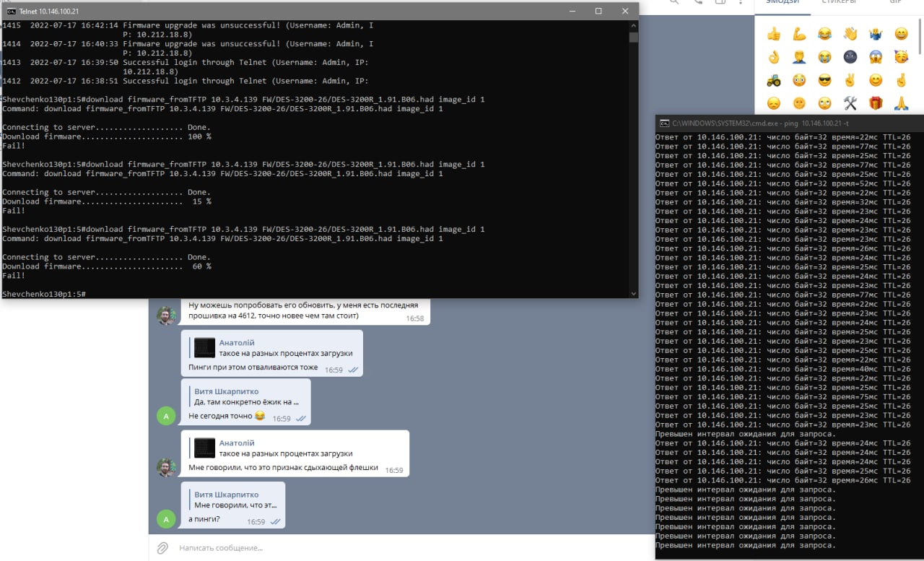Click the Telnet scrollbar down arrow
The image size is (924, 561).
click(x=634, y=293)
